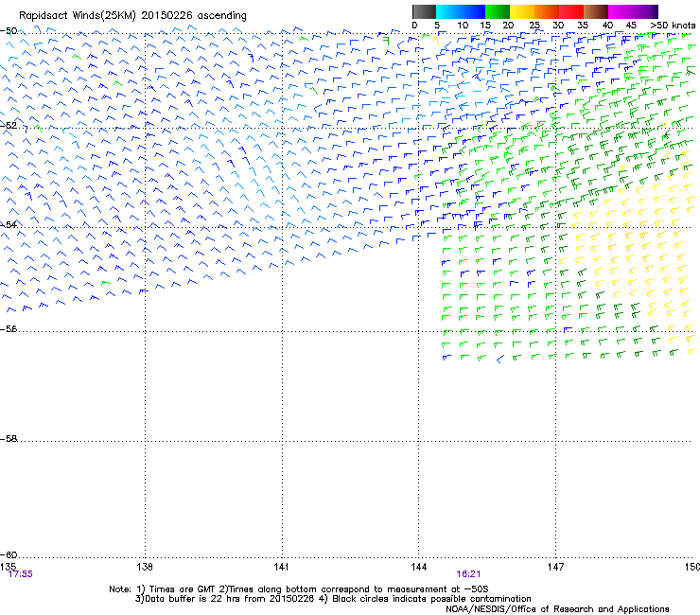Click the latitude label '-56'
The image size is (700, 615).
pyautogui.click(x=9, y=329)
